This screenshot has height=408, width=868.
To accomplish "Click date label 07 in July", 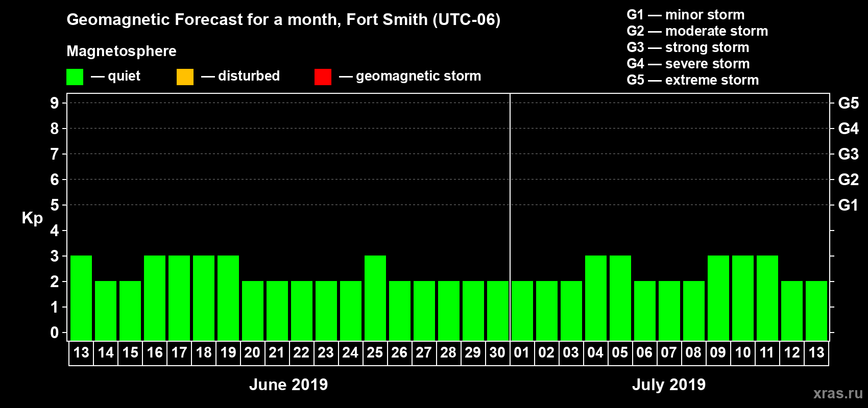I will click(669, 352).
